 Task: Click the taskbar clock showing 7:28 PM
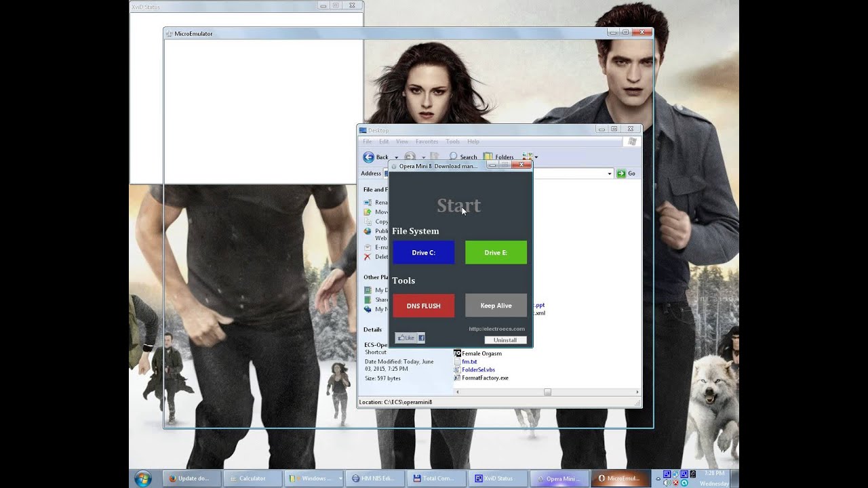click(714, 472)
